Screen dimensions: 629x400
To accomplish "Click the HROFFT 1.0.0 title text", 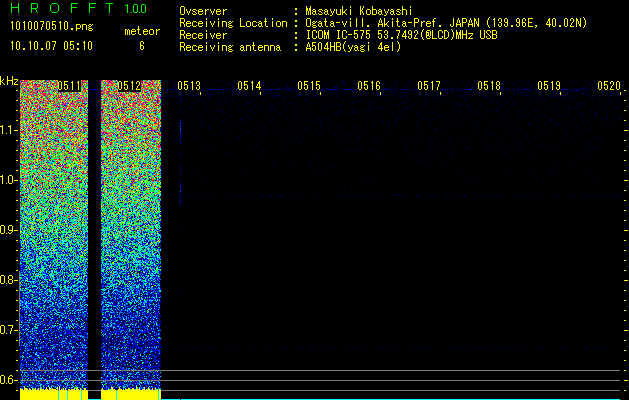I will tap(78, 8).
